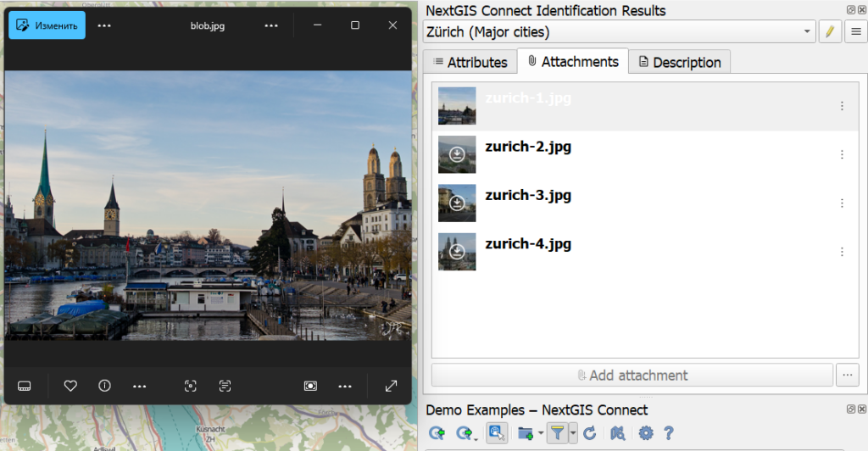Switch to the Attachments tab

tap(573, 61)
